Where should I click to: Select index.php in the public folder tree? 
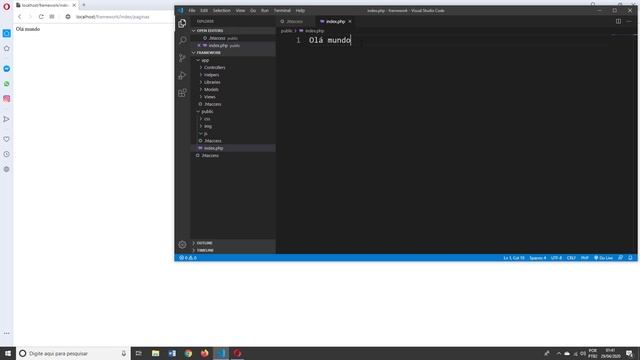click(233, 148)
